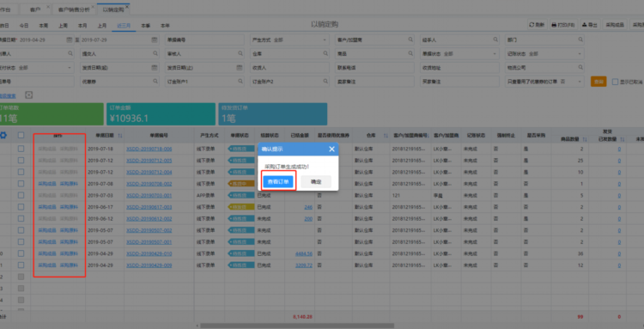Screen dimensions: 644x329
Task: Sort table by 单据日期 column arrows
Action: [x=120, y=135]
